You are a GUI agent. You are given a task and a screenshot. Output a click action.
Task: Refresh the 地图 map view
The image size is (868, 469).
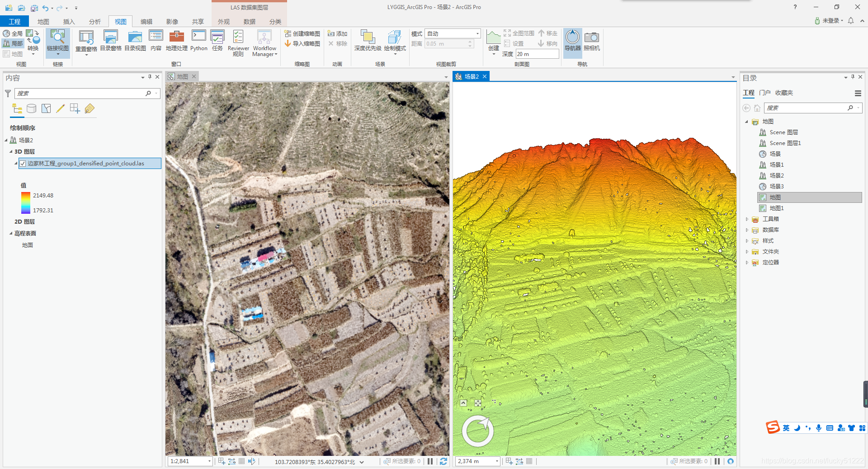pyautogui.click(x=443, y=461)
